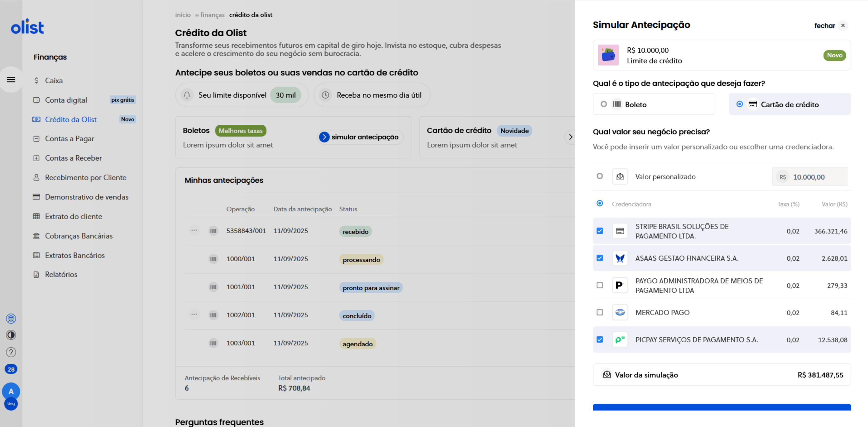The width and height of the screenshot is (868, 427).
Task: Open the hamburger menu icon
Action: click(x=11, y=79)
